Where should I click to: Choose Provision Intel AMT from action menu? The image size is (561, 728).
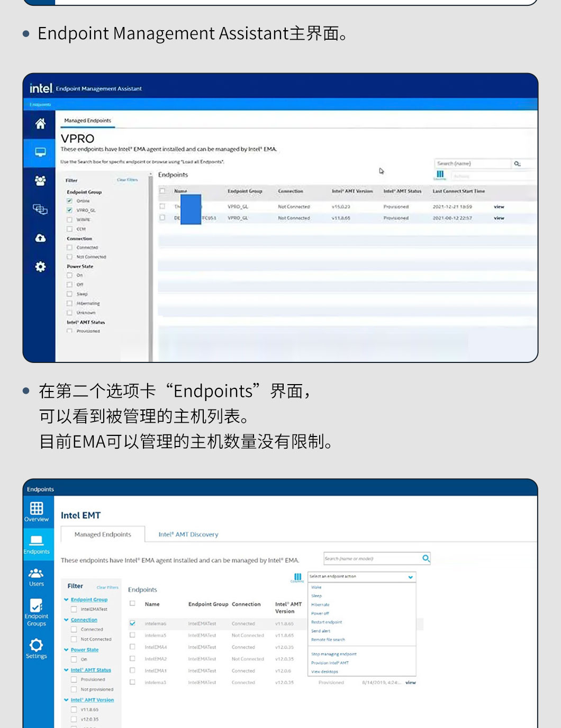(330, 663)
